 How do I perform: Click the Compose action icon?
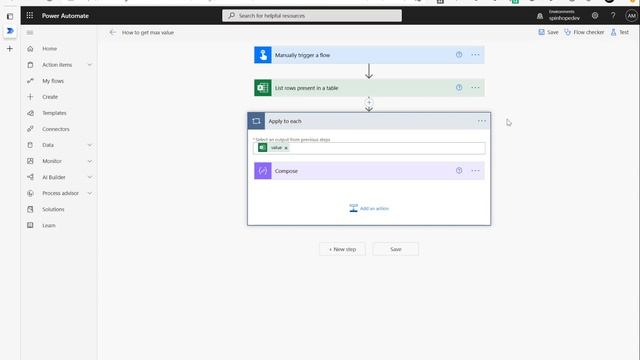(263, 171)
